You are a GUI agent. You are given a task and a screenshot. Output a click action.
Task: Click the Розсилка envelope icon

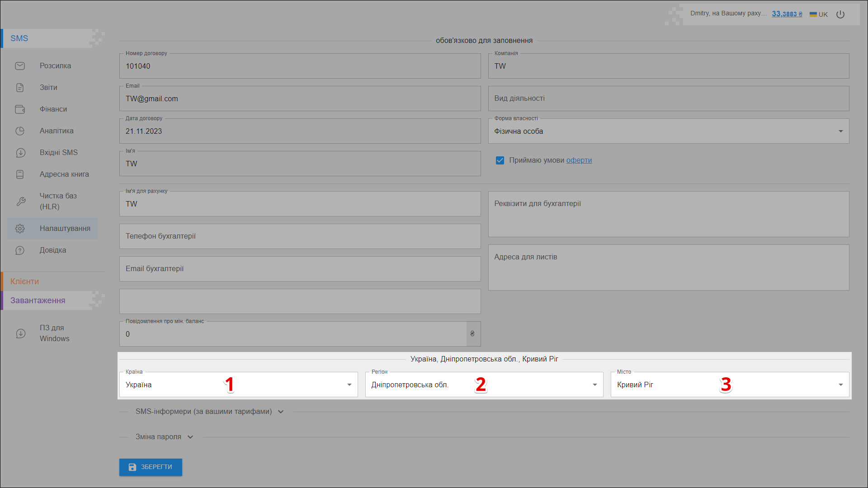click(x=20, y=66)
